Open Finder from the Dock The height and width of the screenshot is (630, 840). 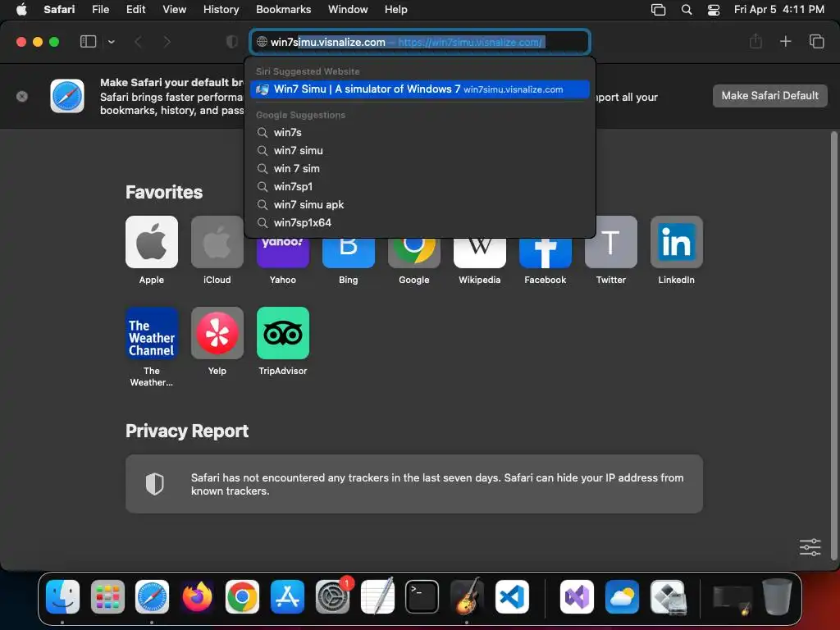62,596
